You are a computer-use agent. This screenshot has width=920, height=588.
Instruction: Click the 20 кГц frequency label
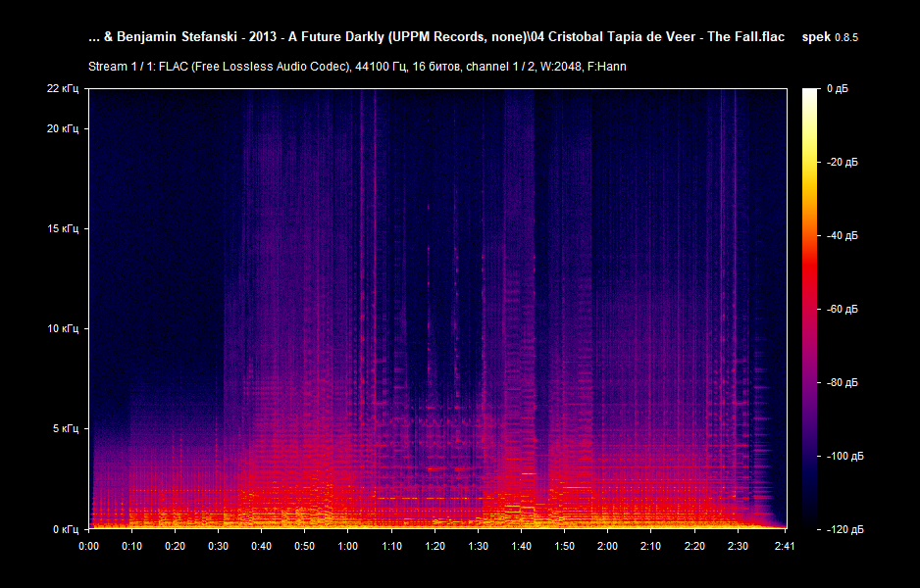[x=65, y=126]
